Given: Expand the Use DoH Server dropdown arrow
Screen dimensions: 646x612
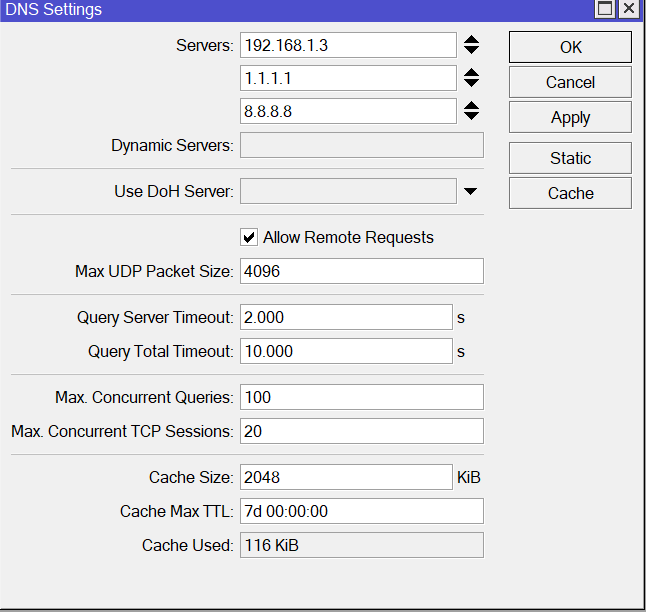Looking at the screenshot, I should point(470,191).
